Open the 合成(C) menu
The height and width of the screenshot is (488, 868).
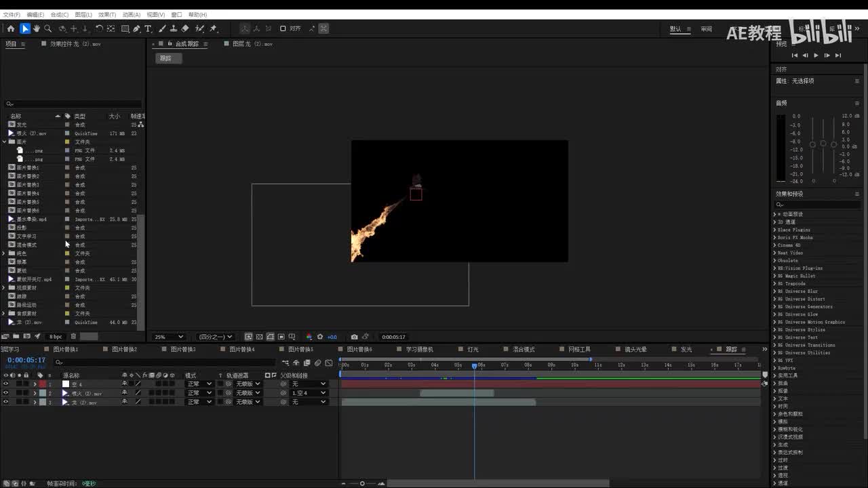(x=60, y=14)
